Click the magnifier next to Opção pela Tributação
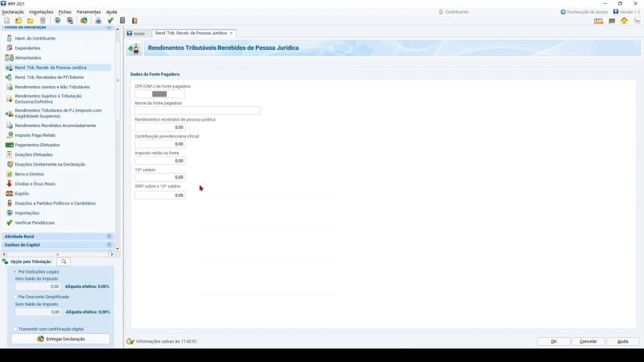 (x=64, y=261)
